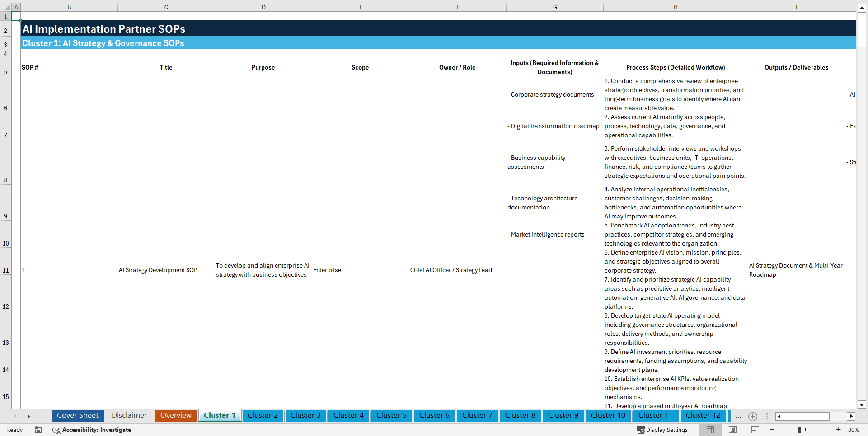Screen dimensions: 868x436
Task: Switch to Normal view
Action: tap(710, 430)
